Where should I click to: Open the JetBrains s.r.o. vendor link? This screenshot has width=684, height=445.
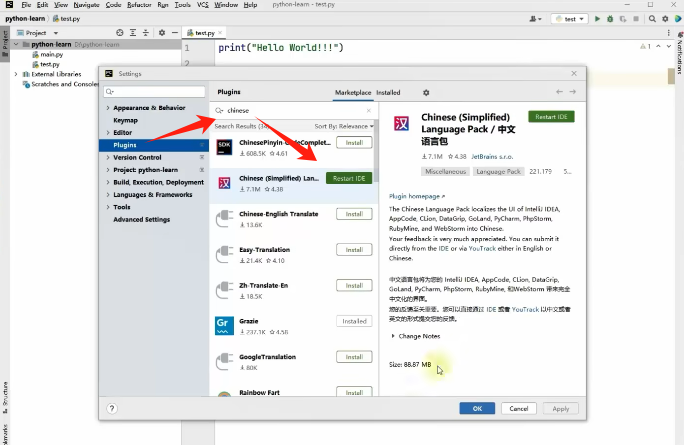[x=492, y=156]
